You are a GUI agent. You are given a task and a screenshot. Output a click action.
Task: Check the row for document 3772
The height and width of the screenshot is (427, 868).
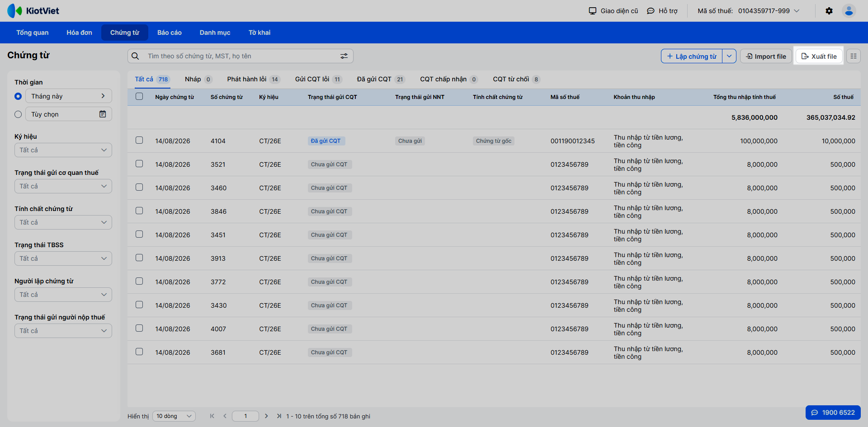pyautogui.click(x=139, y=281)
